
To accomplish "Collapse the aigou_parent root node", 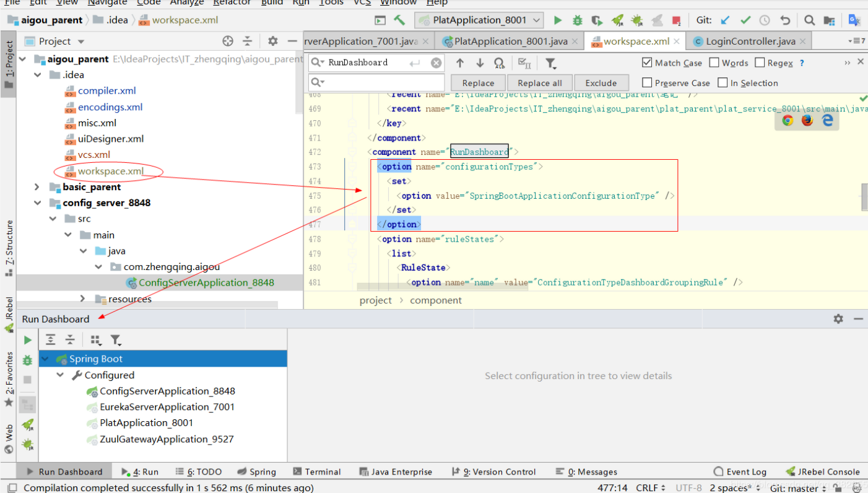I will point(24,59).
